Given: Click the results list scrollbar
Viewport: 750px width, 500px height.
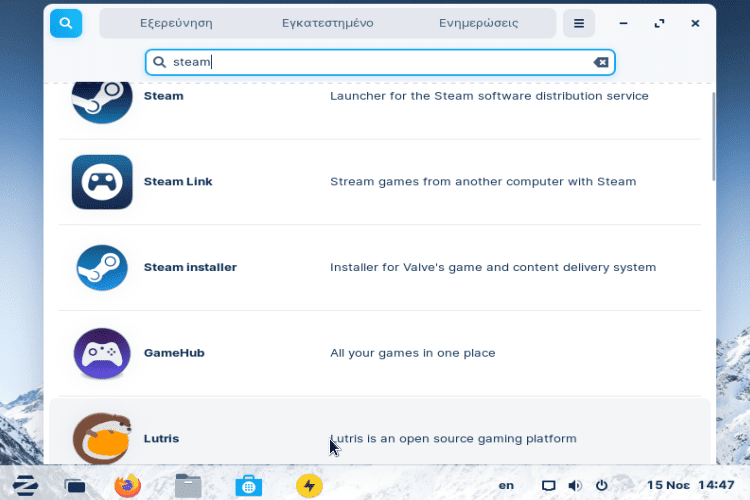Looking at the screenshot, I should (713, 136).
